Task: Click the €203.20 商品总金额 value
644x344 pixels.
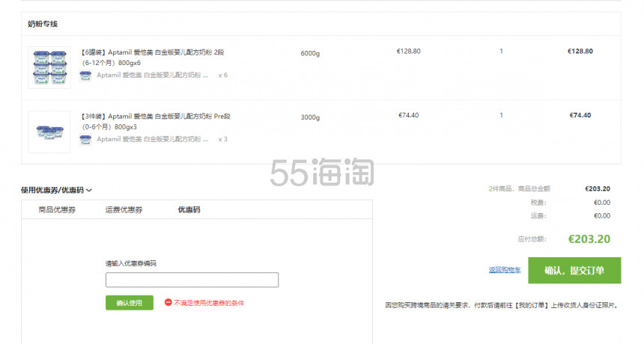Action: pyautogui.click(x=598, y=188)
